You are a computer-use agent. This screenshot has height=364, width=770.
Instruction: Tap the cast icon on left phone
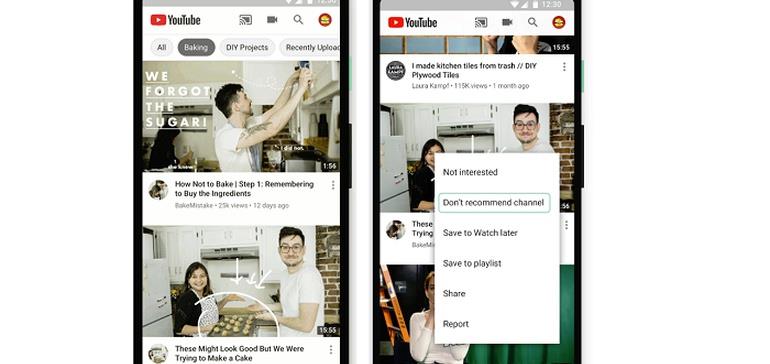245,20
